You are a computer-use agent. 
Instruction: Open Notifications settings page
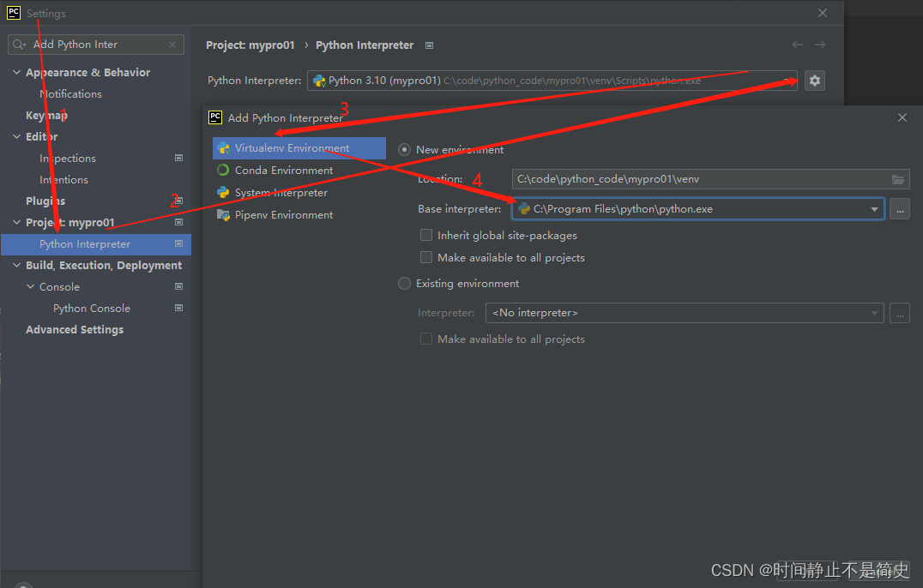coord(70,94)
